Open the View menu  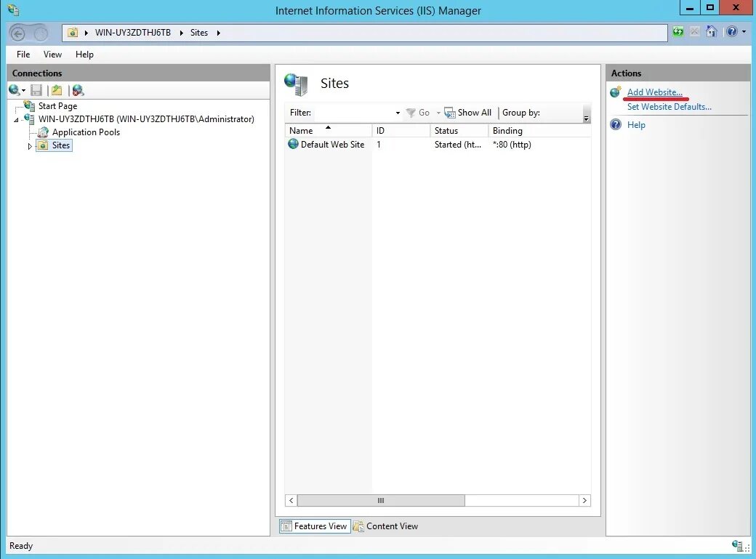click(x=52, y=55)
